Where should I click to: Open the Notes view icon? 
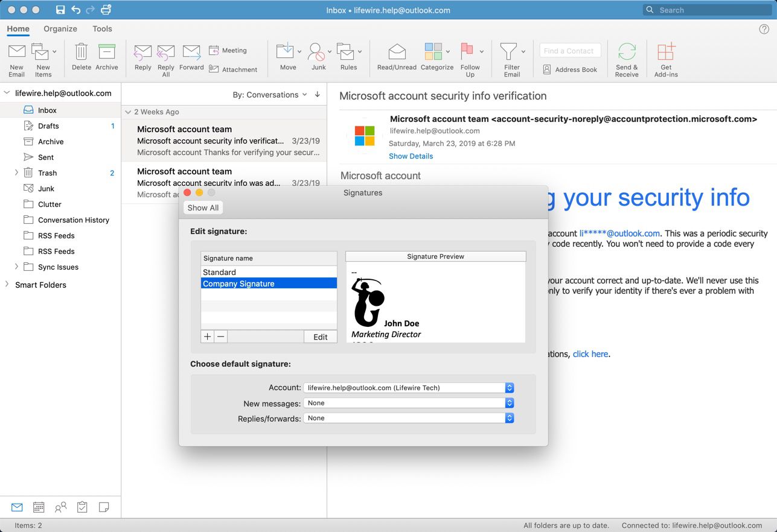[104, 507]
